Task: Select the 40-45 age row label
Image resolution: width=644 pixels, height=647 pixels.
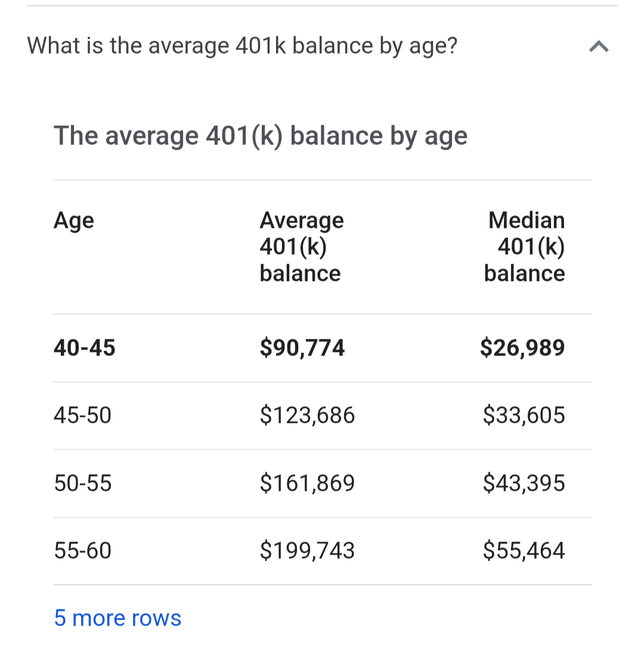Action: (x=85, y=348)
